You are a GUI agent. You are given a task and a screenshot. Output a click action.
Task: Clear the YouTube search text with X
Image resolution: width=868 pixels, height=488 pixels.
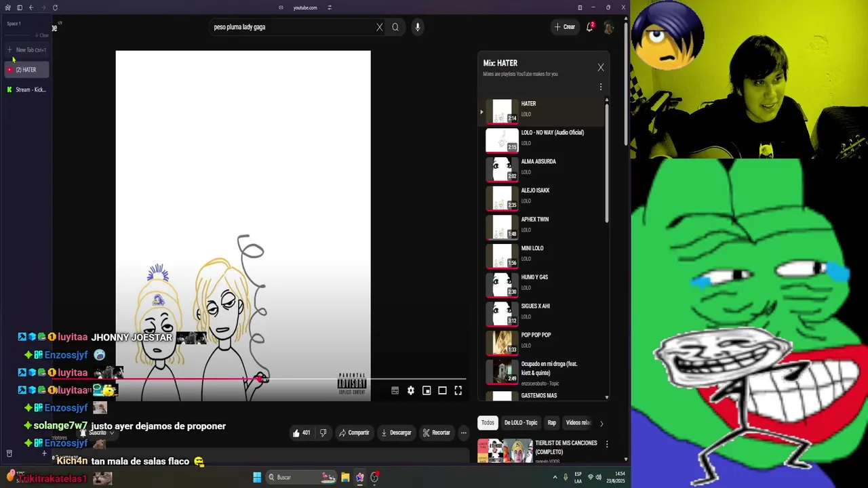[380, 27]
